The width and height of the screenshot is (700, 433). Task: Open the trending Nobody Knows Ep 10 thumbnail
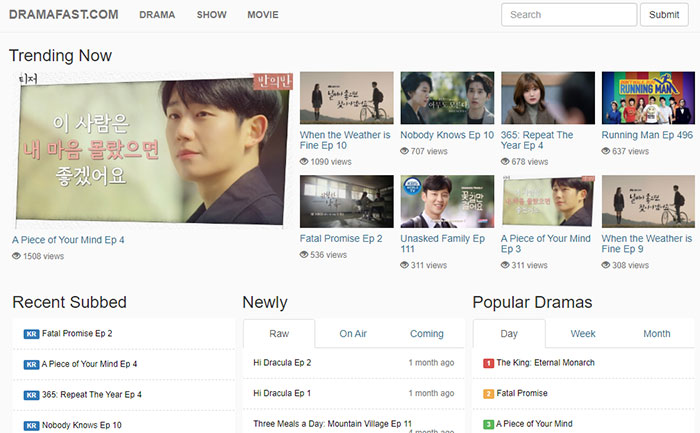pos(447,98)
